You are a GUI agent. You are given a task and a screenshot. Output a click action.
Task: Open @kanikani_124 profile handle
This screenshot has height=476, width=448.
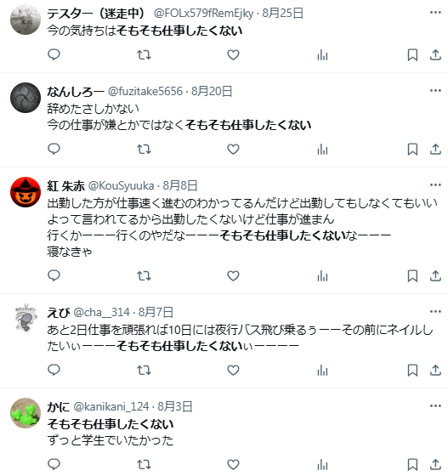pyautogui.click(x=111, y=406)
